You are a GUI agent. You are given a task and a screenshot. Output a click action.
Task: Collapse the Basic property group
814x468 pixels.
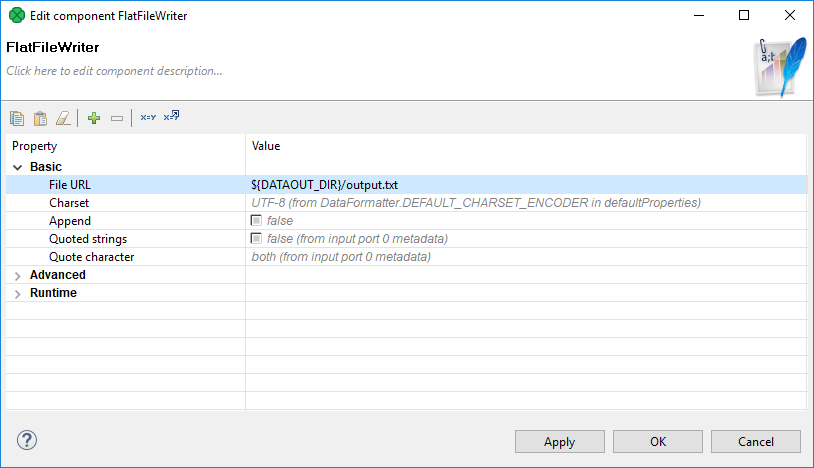[x=18, y=167]
